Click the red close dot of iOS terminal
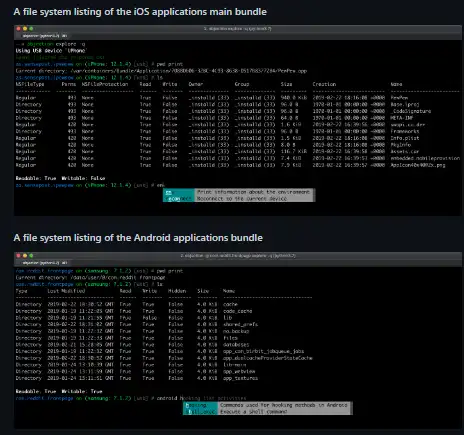The image size is (464, 435). (18, 29)
